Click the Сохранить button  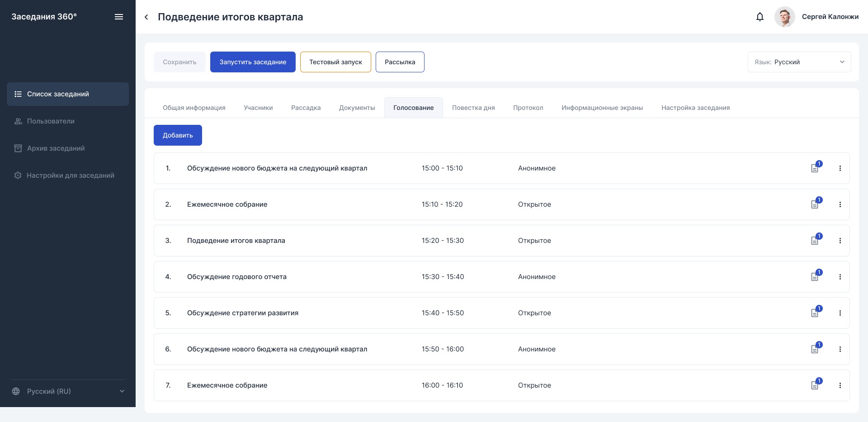click(179, 62)
